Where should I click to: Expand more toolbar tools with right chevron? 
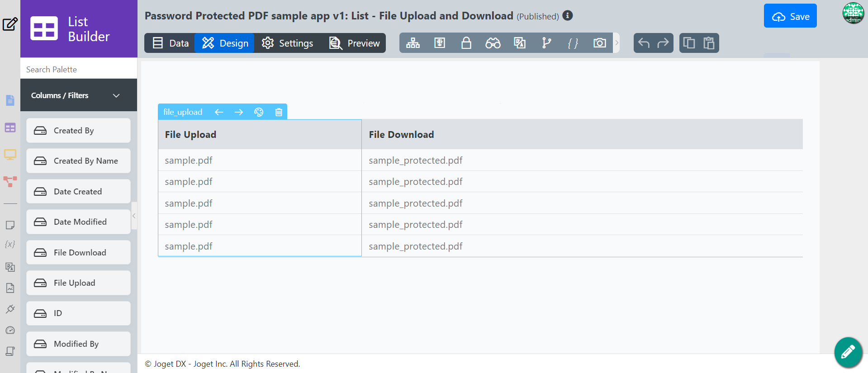617,43
